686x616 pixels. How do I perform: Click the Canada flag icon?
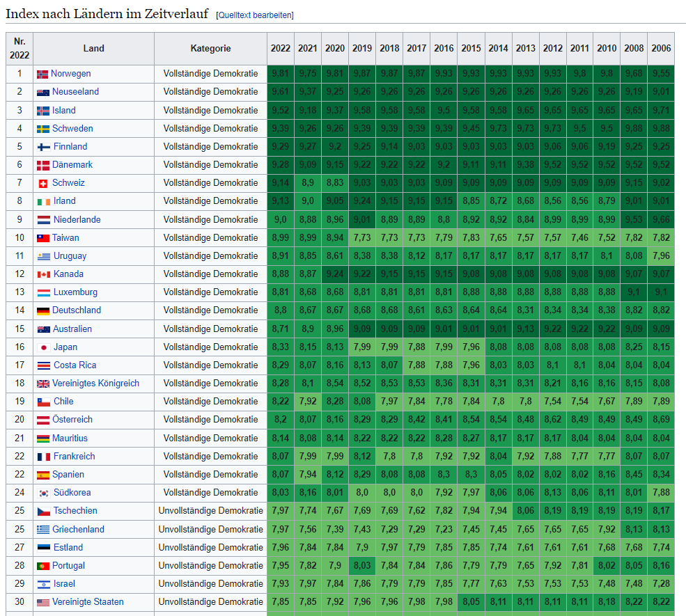click(44, 274)
